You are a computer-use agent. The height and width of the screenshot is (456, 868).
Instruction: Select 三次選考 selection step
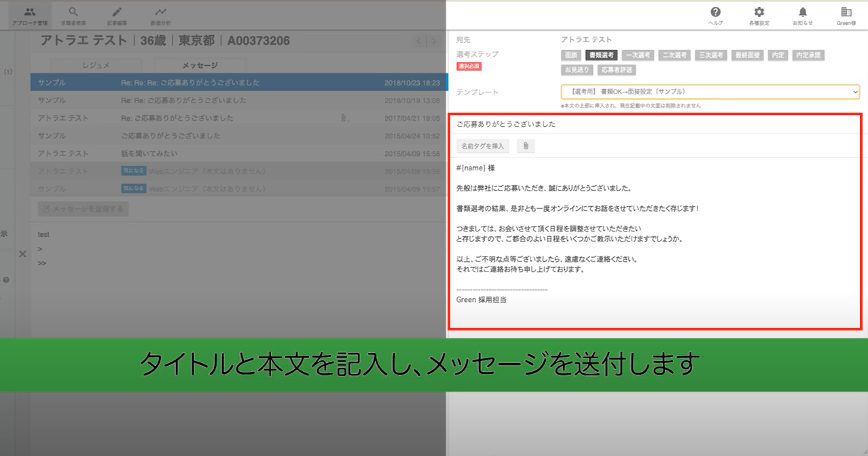click(x=710, y=55)
